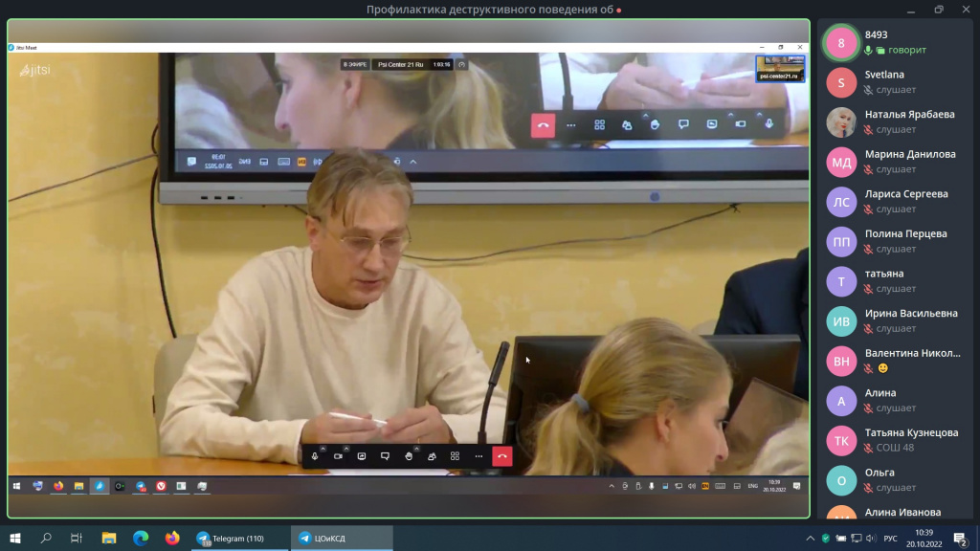This screenshot has height=551, width=980.
Task: Open Telegram in the shared-screen taskbar
Action: pos(141,486)
